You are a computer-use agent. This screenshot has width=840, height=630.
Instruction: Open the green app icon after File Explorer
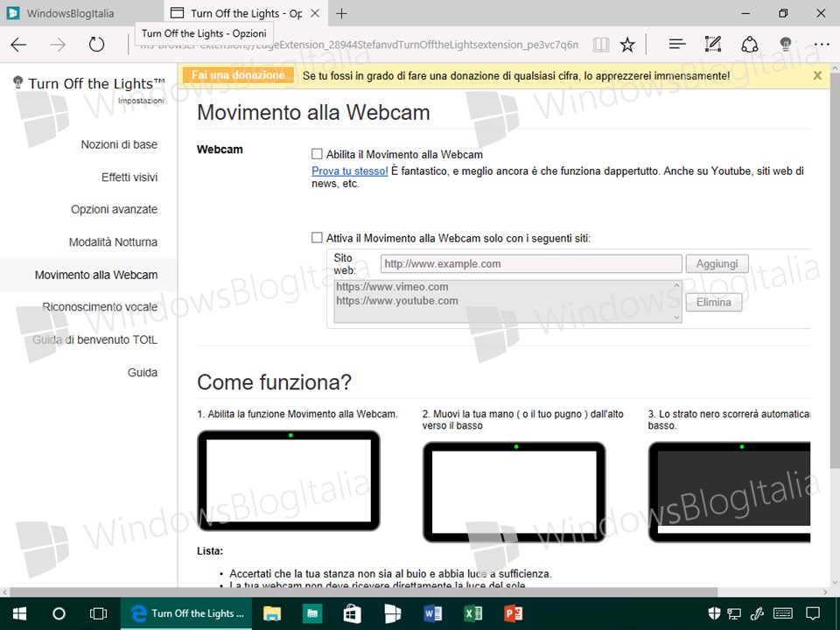[311, 613]
